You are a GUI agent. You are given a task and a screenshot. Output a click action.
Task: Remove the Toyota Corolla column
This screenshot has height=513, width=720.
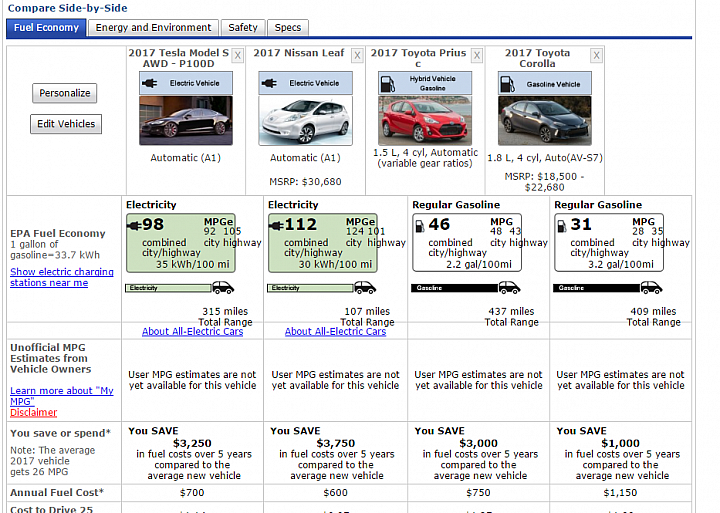click(x=596, y=56)
